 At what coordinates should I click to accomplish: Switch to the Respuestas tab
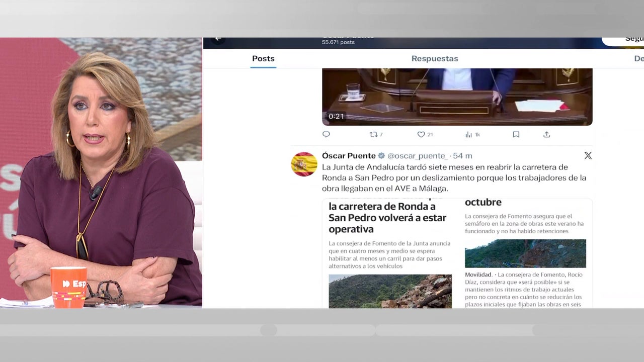(x=434, y=58)
